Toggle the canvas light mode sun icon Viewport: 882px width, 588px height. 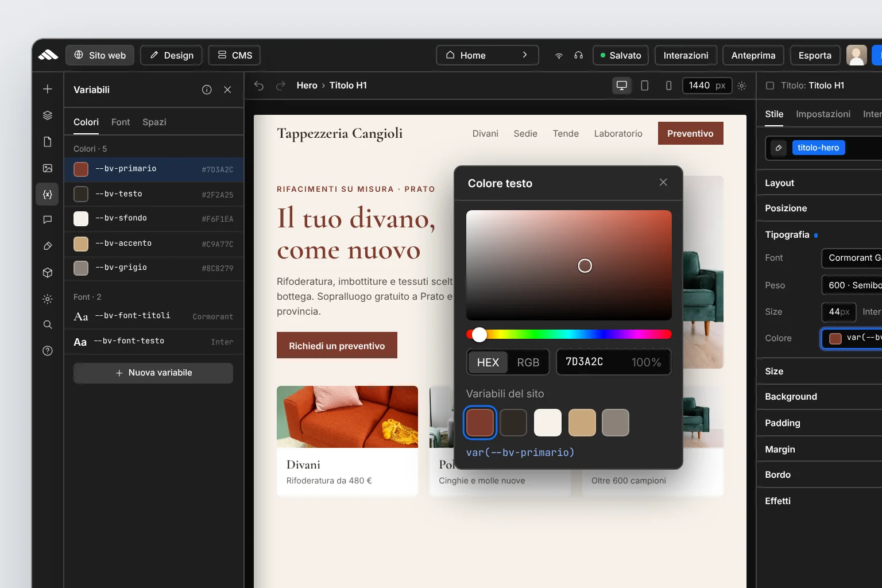tap(742, 86)
